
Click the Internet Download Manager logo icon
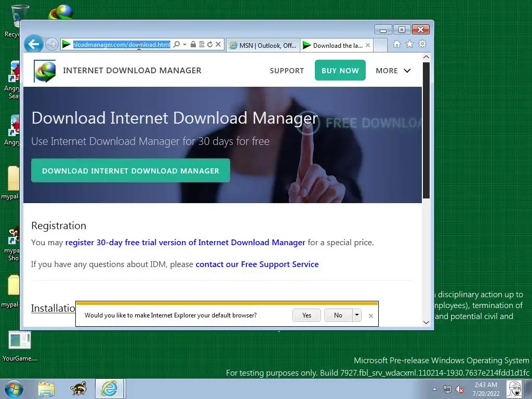(45, 71)
